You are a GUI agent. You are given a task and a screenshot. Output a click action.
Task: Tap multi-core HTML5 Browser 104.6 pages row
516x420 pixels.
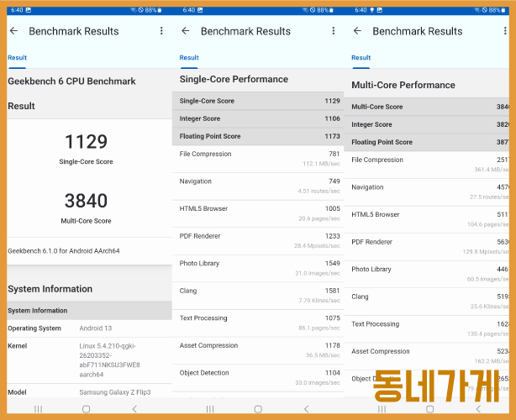(427, 219)
